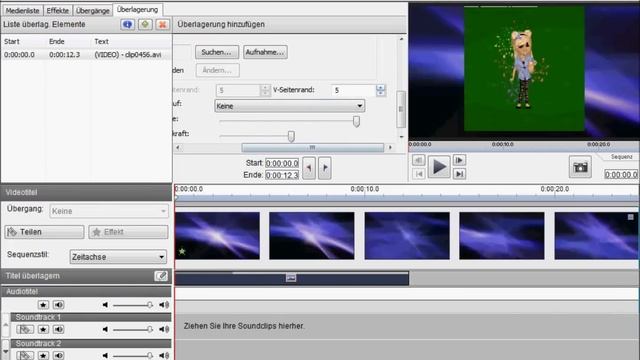Click the overlay Start time field
The width and height of the screenshot is (640, 360).
coord(282,163)
